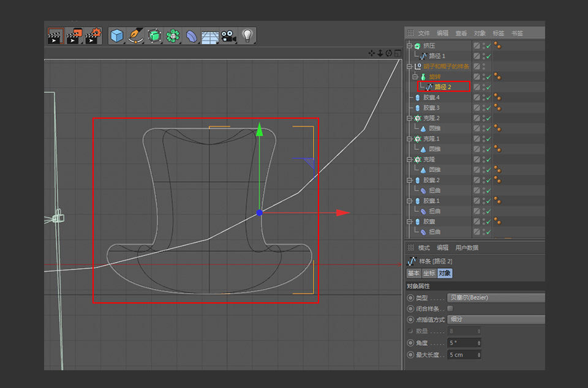
Task: Select 路径 2 in the object manager
Action: 442,87
